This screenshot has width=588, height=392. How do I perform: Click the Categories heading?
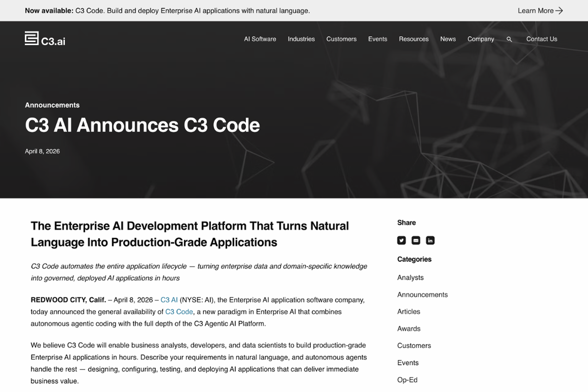414,259
